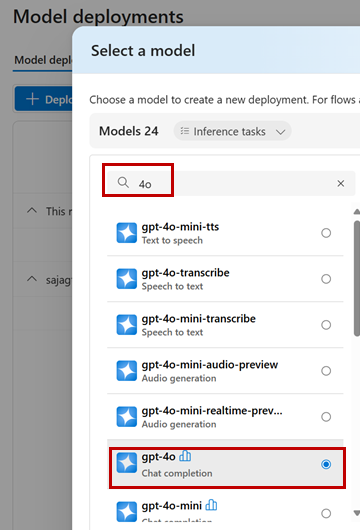This screenshot has width=360, height=530.
Task: Click the scroll up arrow of model list
Action: [357, 212]
